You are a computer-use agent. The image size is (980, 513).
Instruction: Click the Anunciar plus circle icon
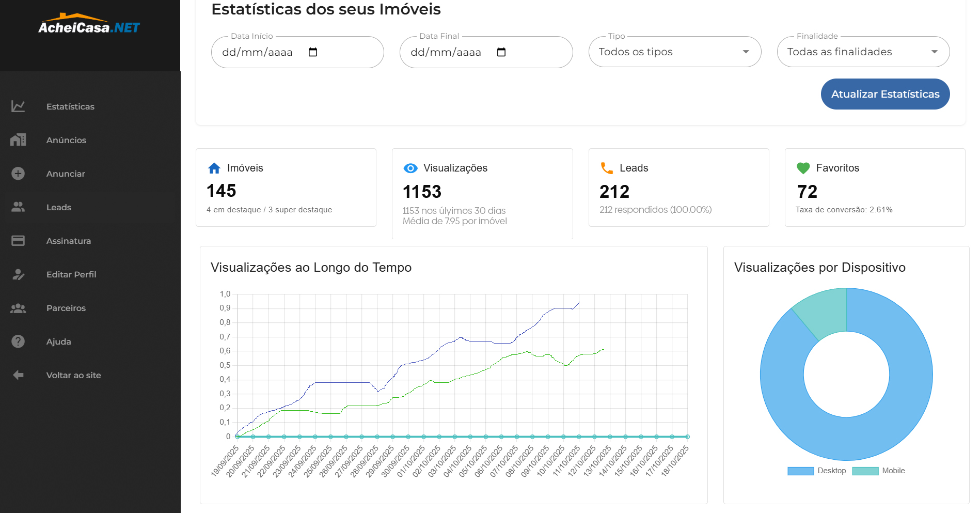(x=18, y=174)
